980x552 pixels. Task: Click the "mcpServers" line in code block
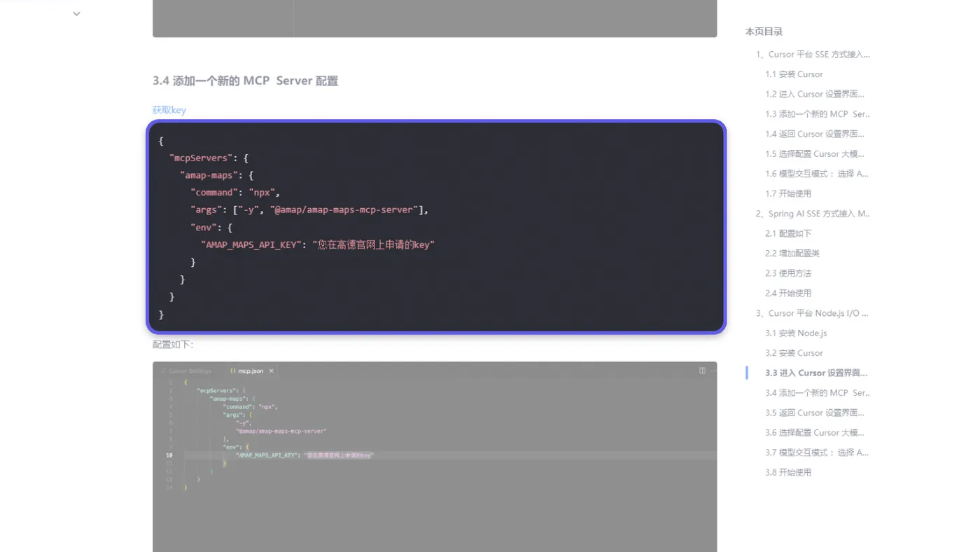click(x=209, y=158)
